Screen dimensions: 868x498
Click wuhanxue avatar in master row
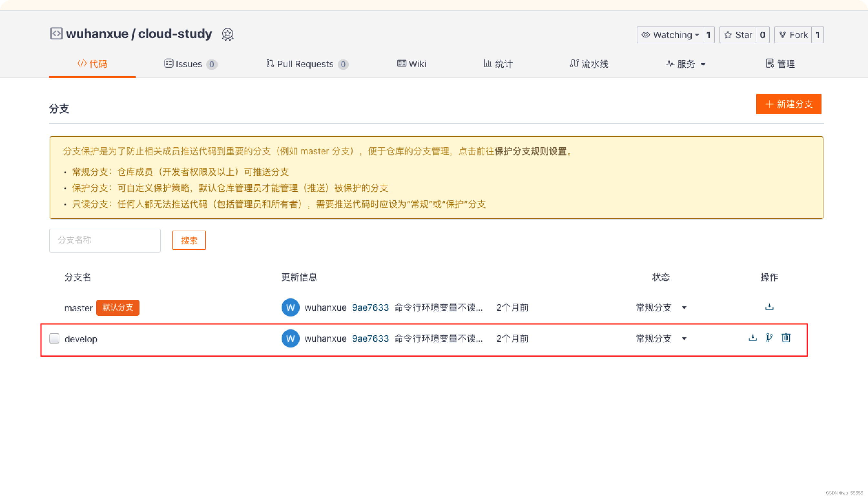pos(290,307)
